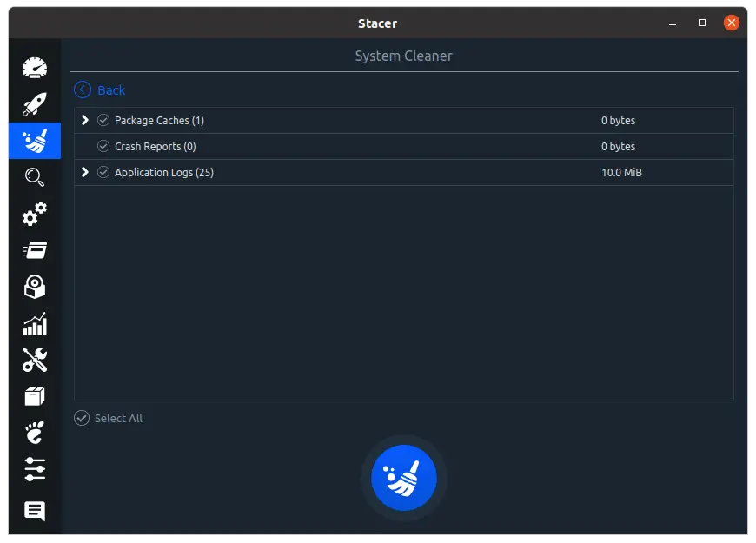The image size is (756, 543).
Task: Click the Select All label
Action: click(118, 418)
